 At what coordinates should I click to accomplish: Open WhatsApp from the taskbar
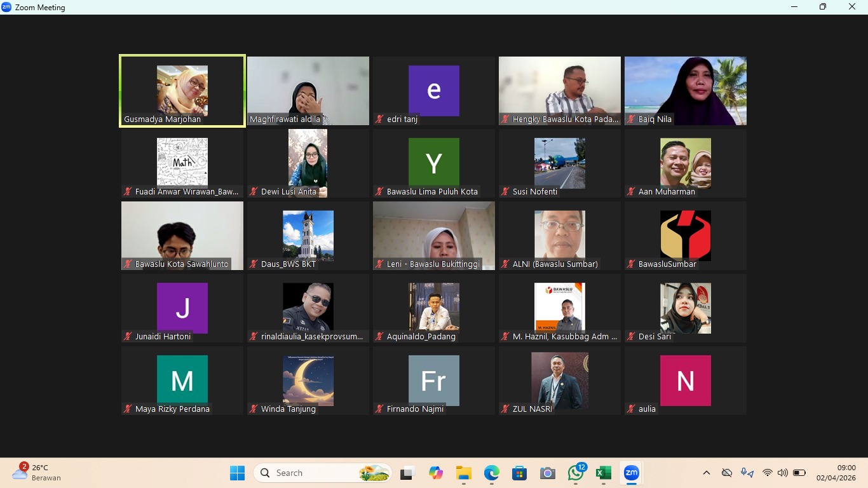[576, 473]
